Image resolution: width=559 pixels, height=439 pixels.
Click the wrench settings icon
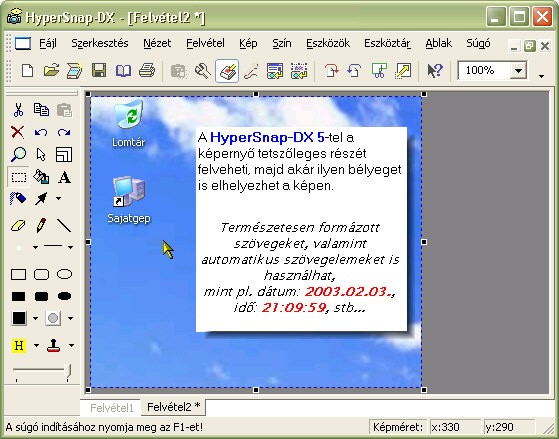tap(202, 71)
